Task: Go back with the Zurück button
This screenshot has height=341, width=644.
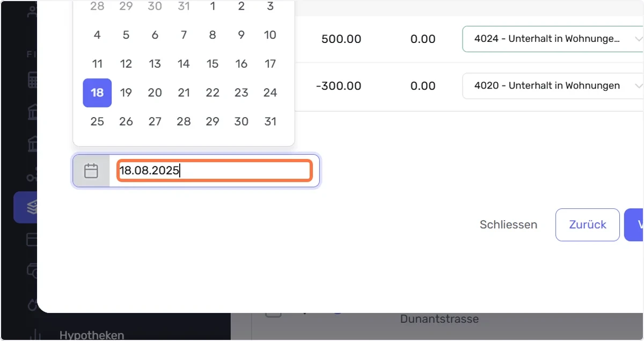Action: (588, 224)
